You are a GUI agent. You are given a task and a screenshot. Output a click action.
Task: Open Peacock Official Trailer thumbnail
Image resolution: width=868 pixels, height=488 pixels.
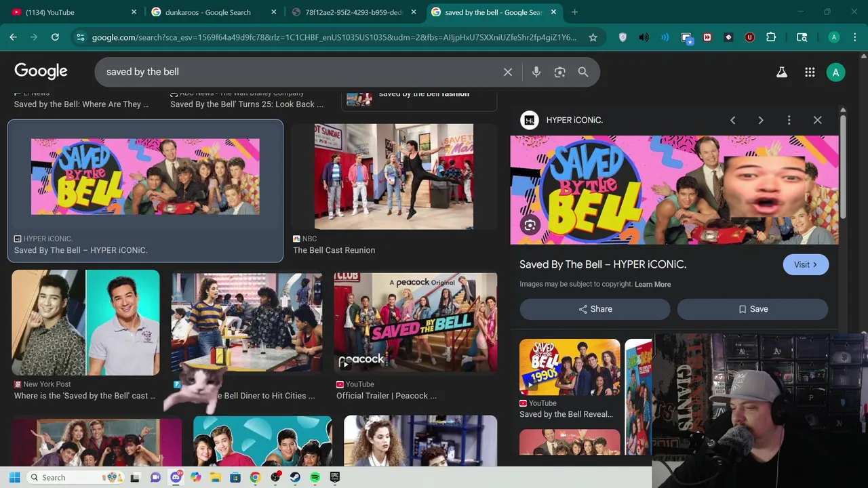pyautogui.click(x=416, y=323)
